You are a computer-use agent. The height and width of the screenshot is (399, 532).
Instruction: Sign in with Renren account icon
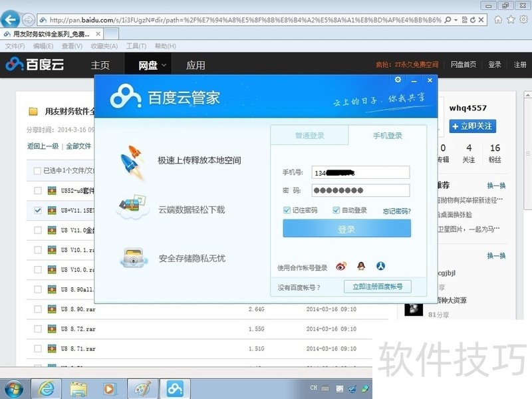click(380, 266)
